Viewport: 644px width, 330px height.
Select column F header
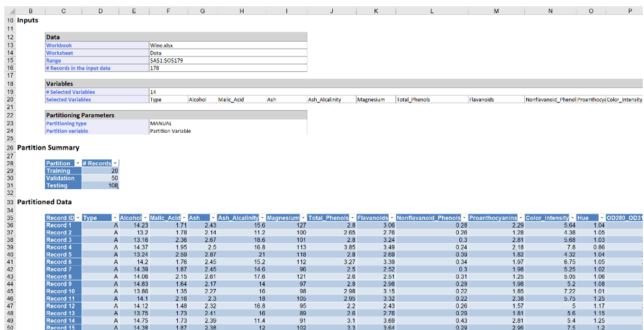click(x=168, y=11)
